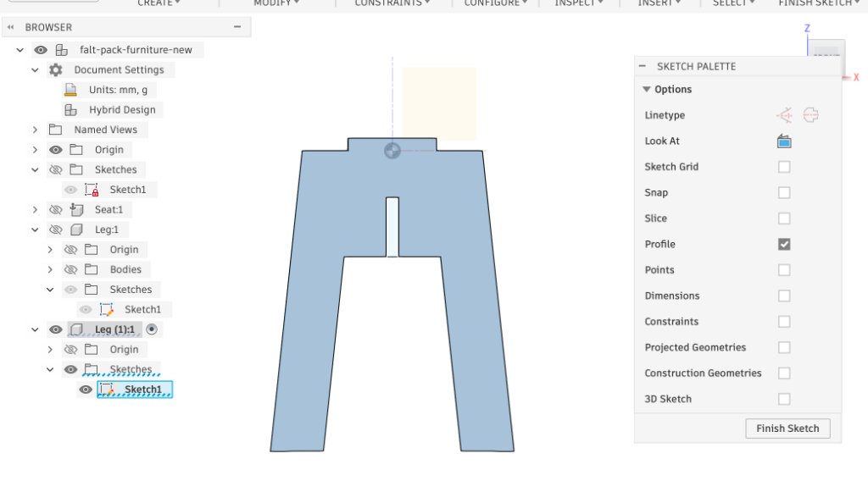Click the locked Sketch1 icon
The width and height of the screenshot is (868, 481).
point(92,190)
